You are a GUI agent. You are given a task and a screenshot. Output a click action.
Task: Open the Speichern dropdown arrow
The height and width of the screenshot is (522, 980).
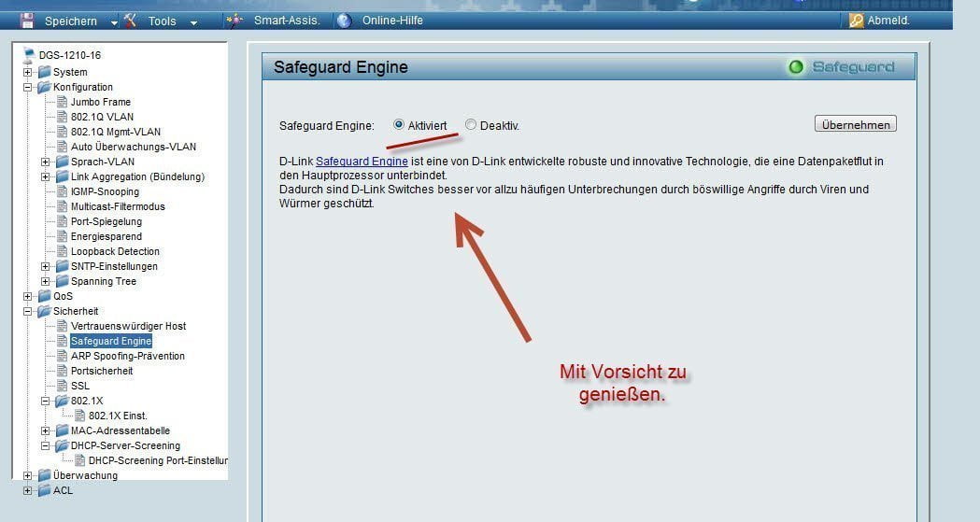[114, 22]
